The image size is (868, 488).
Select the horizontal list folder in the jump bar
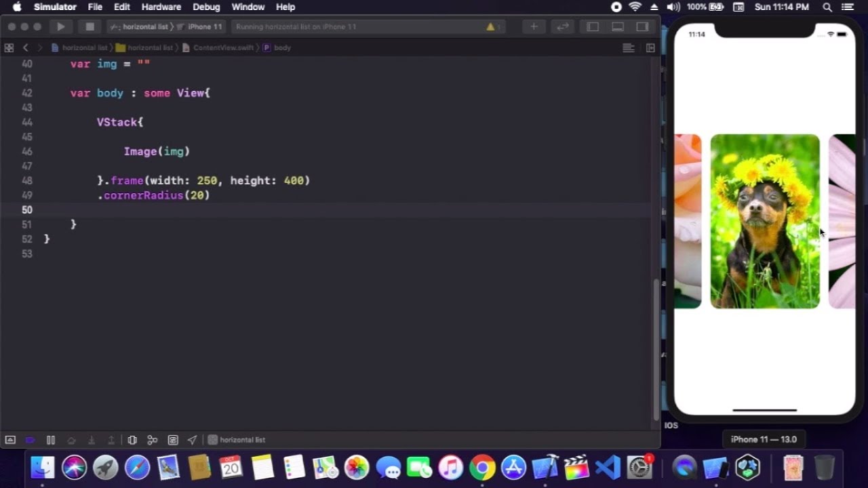(144, 47)
